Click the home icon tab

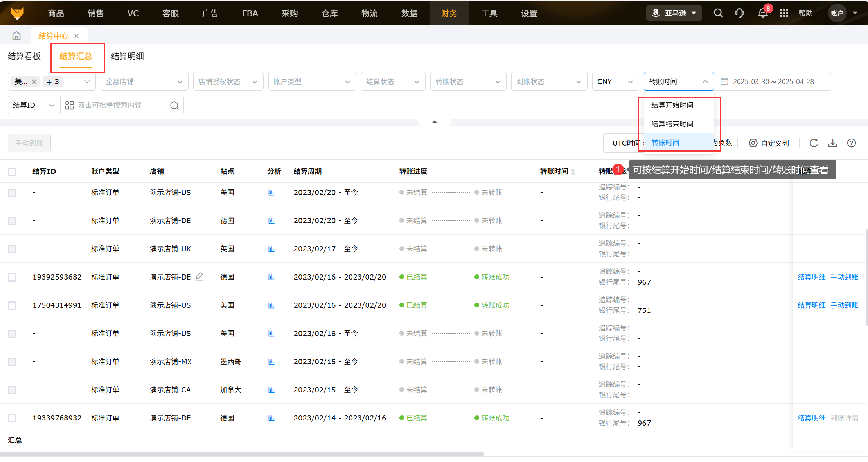pos(16,36)
